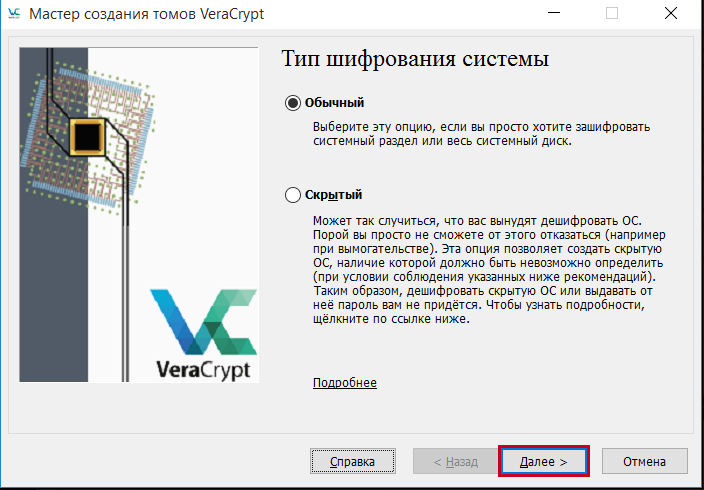Proceed by clicking Далее

543,462
